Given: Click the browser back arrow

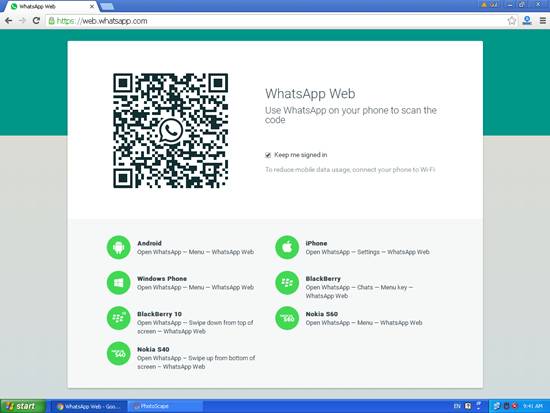Looking at the screenshot, I should coord(9,21).
